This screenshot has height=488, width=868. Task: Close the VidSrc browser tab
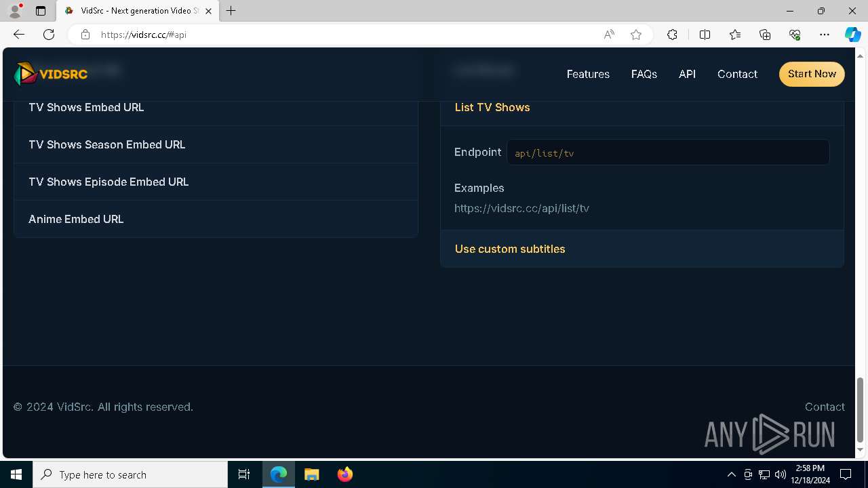[x=208, y=11]
